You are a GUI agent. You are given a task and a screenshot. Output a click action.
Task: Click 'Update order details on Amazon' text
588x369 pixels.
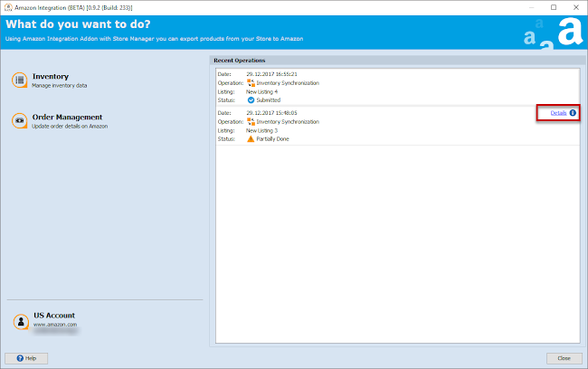coord(70,127)
